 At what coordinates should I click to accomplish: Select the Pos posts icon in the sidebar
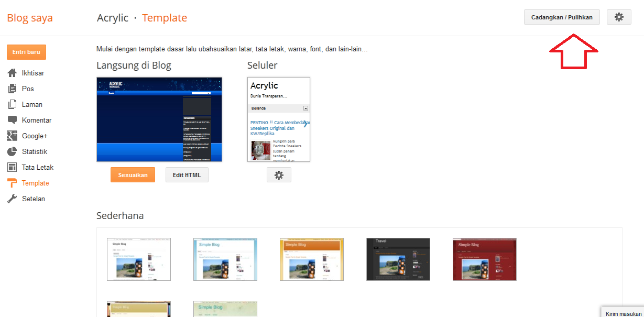tap(12, 89)
